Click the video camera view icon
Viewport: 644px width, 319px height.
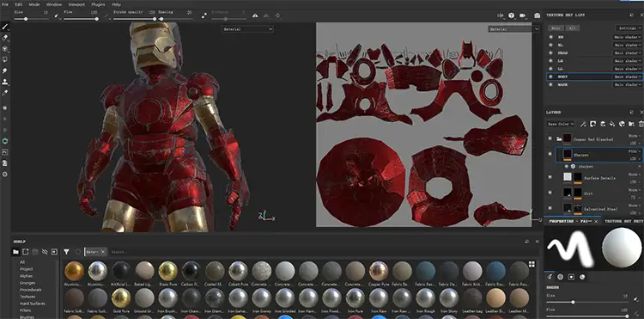[523, 15]
